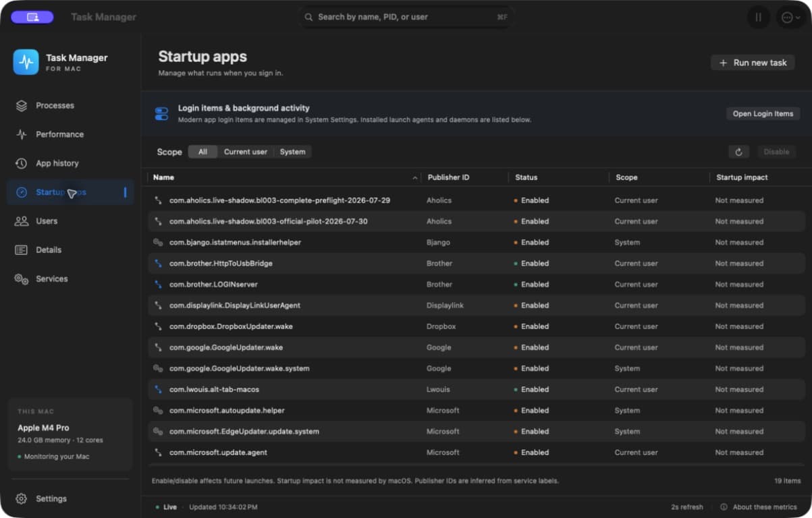This screenshot has width=812, height=518.
Task: Select the Startup apps gauge icon
Action: pyautogui.click(x=22, y=192)
